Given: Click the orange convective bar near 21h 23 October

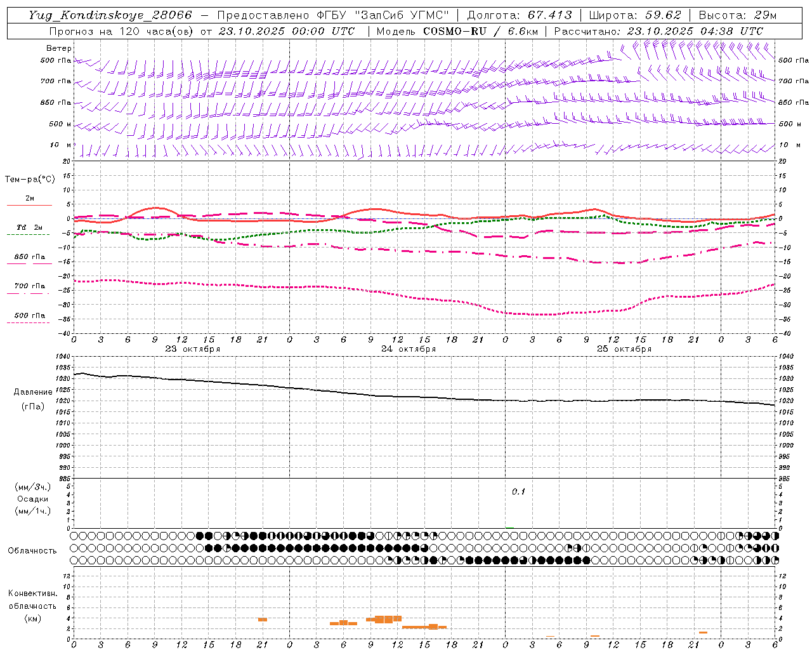Looking at the screenshot, I should tap(263, 620).
